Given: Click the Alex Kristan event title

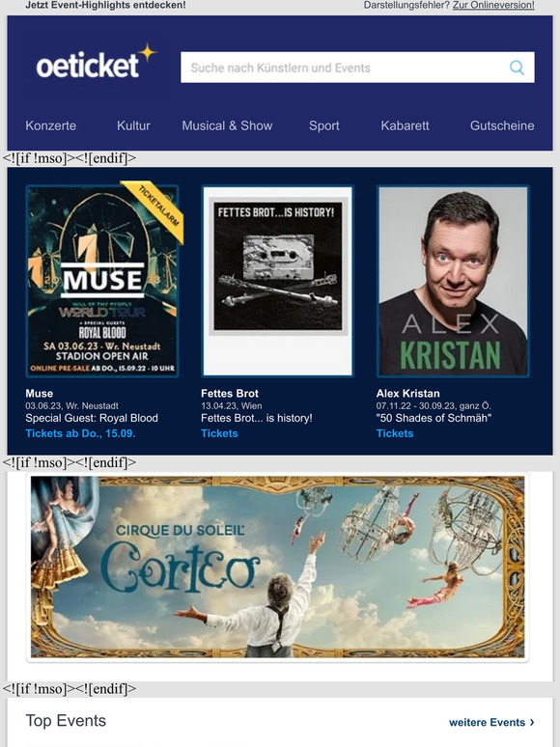Looking at the screenshot, I should [x=408, y=394].
